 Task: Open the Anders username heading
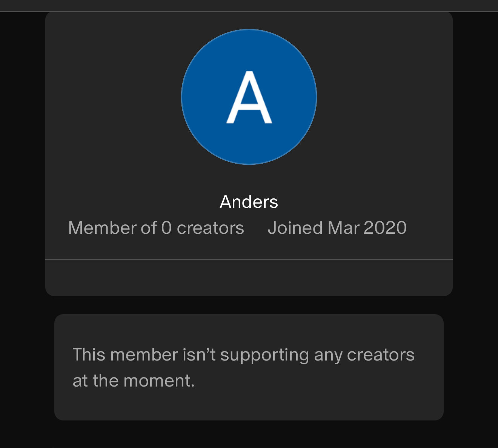[249, 202]
